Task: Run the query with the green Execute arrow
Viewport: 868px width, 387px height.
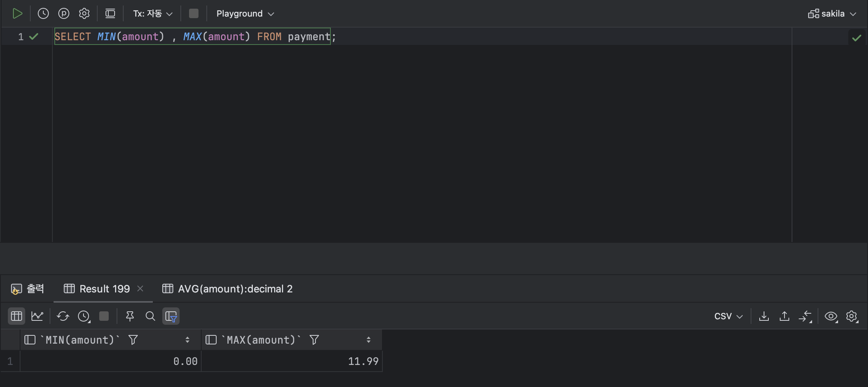Action: point(17,14)
